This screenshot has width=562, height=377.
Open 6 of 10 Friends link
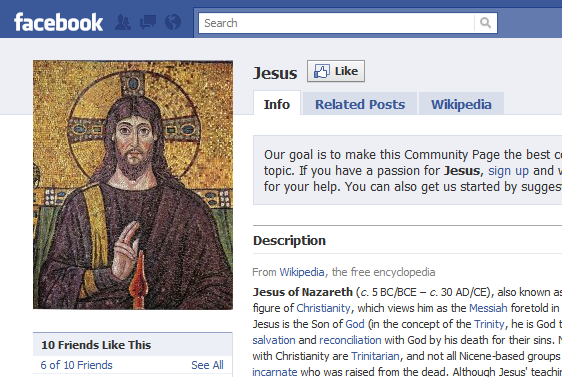[x=76, y=365]
